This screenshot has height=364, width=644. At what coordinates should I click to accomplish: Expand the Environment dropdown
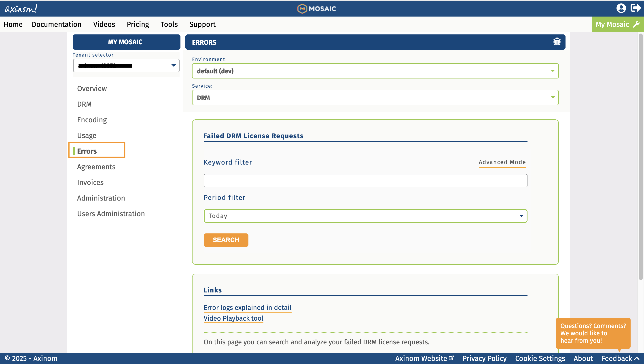375,71
